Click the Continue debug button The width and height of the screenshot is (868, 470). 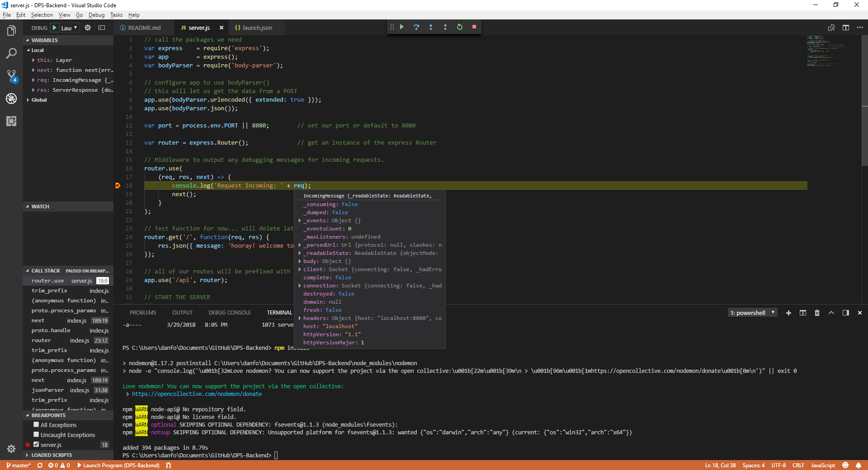[401, 27]
